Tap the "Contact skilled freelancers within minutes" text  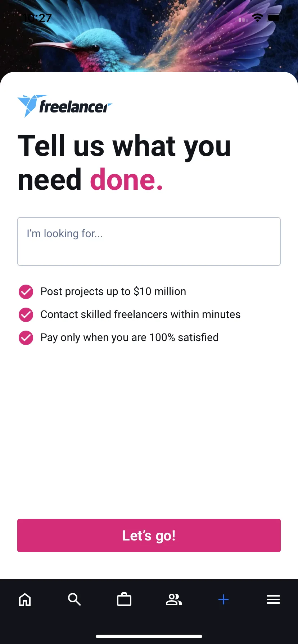tap(140, 314)
